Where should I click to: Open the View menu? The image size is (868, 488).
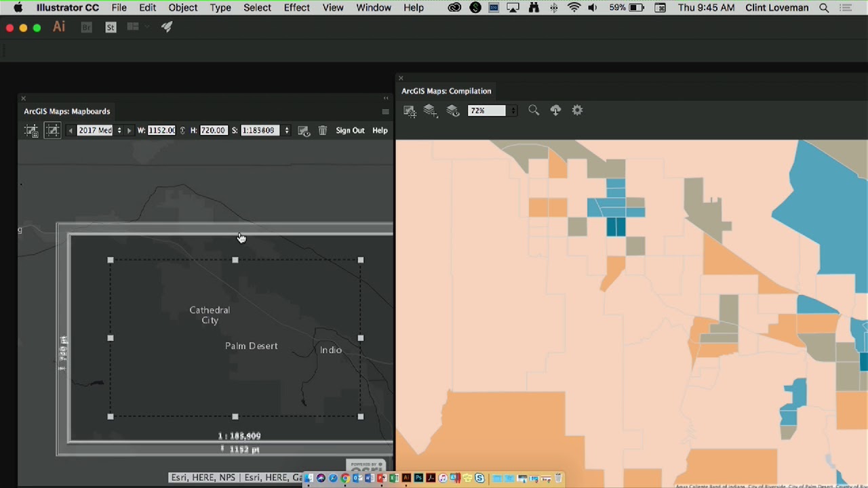coord(333,7)
